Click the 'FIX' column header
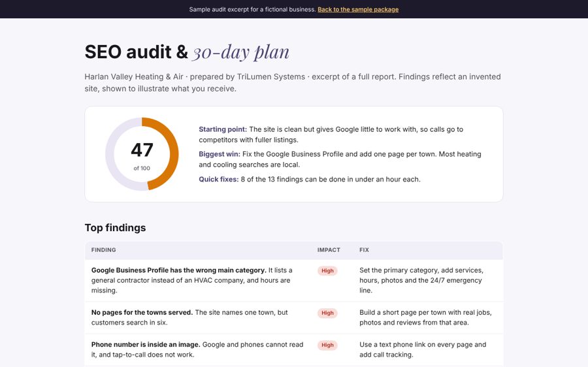Viewport: 588px width, 367px height. (x=364, y=249)
